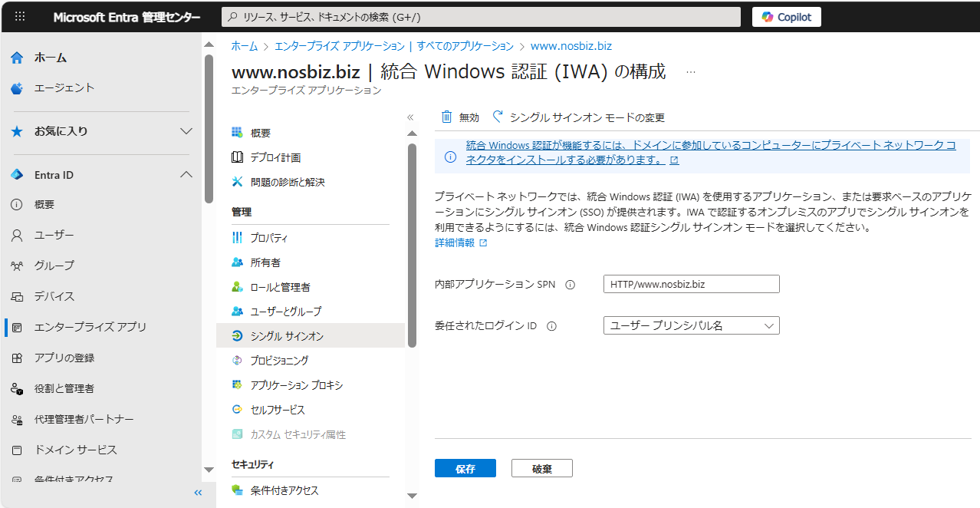Open アプリケーション プロキシ in resource menu
The width and height of the screenshot is (980, 508).
pyautogui.click(x=296, y=385)
